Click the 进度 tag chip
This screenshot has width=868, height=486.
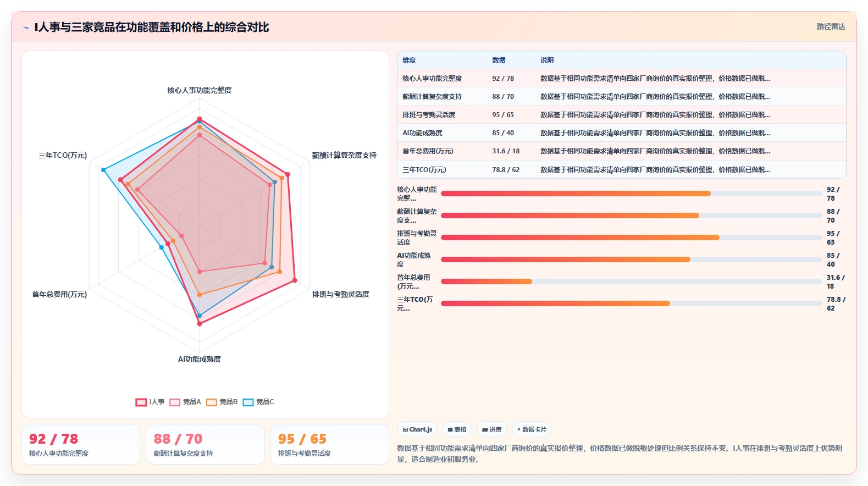(x=492, y=429)
